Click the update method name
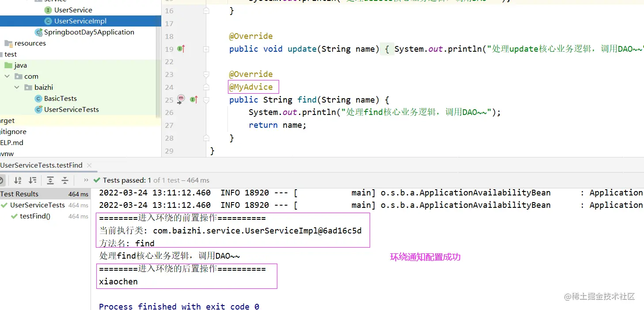The height and width of the screenshot is (310, 644). point(303,49)
